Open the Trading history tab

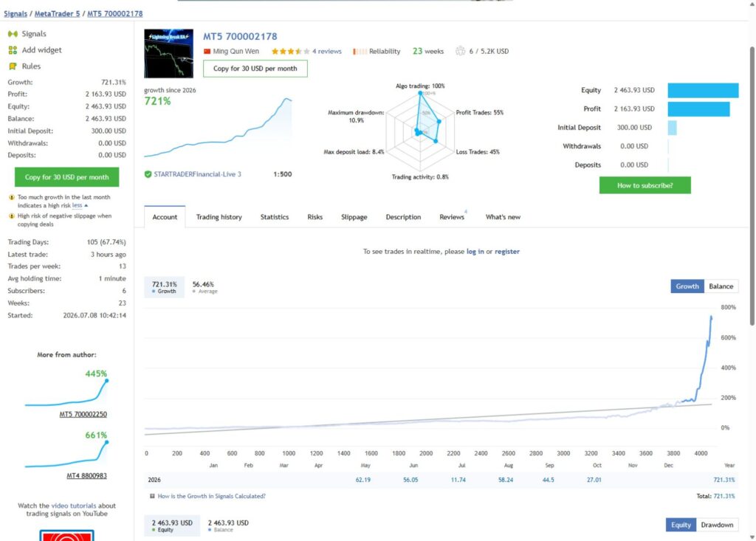click(x=219, y=217)
